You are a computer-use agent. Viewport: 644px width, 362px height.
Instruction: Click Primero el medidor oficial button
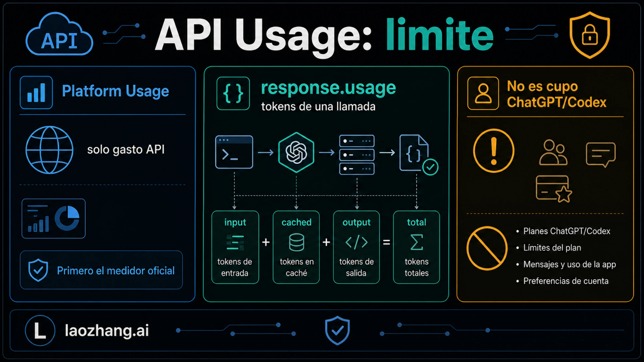pyautogui.click(x=101, y=270)
